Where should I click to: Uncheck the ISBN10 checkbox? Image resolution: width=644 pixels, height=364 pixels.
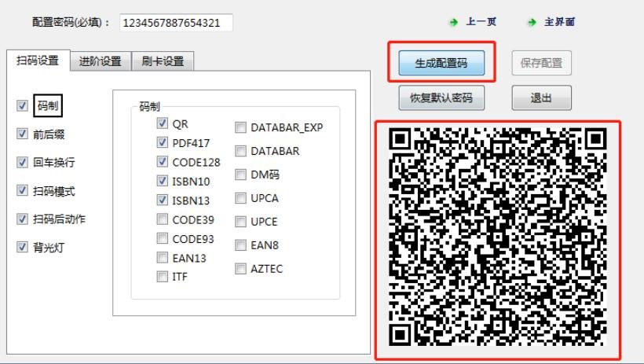pyautogui.click(x=163, y=181)
